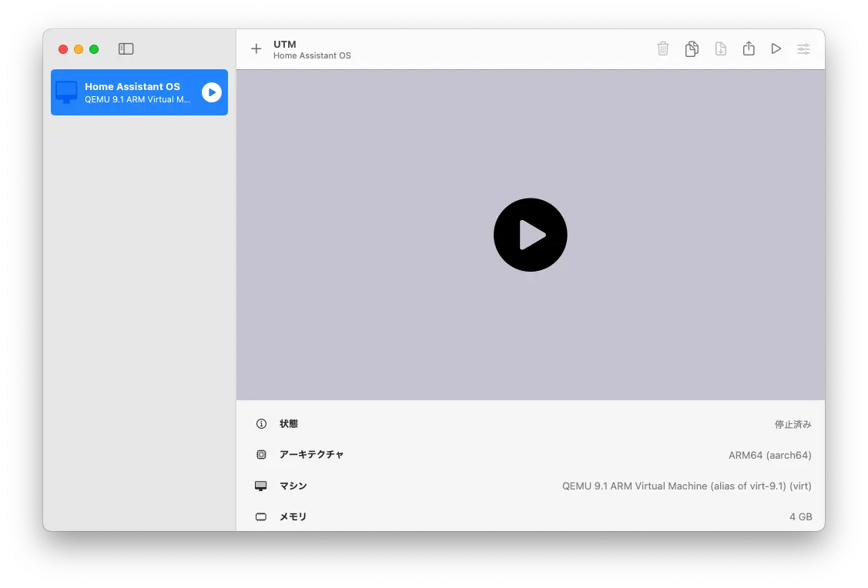Viewport: 868px width, 588px height.
Task: Minimize the UTM window with yellow button
Action: point(79,49)
